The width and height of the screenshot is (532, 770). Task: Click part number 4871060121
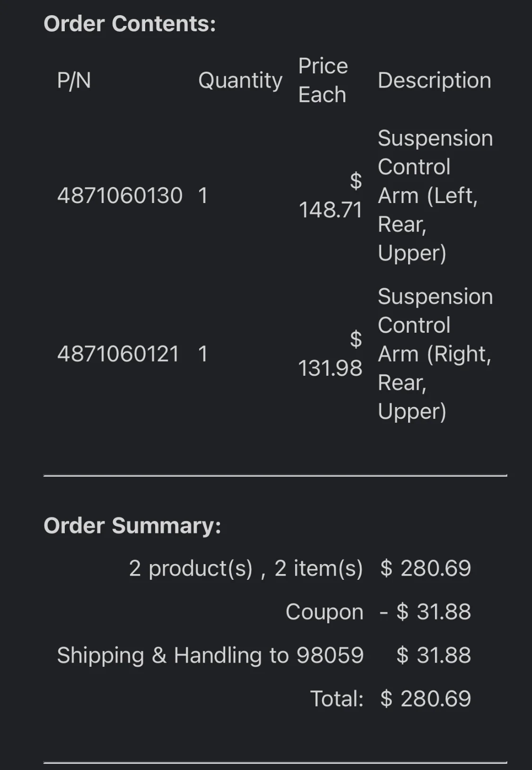(x=118, y=354)
